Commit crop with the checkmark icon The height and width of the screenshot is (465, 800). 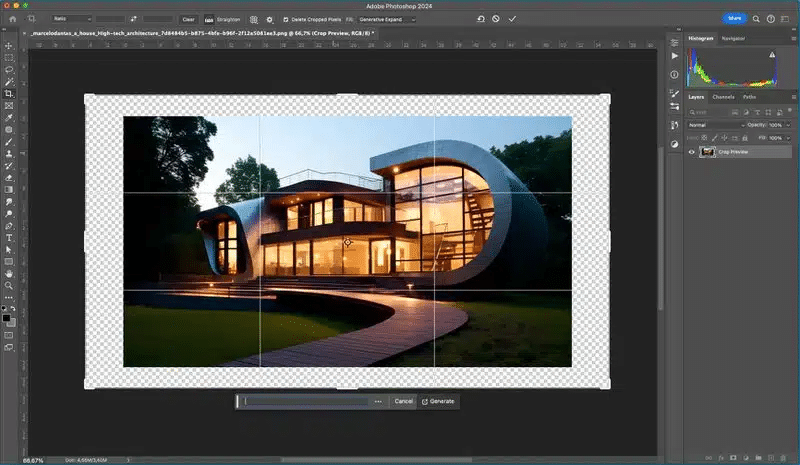pos(513,19)
